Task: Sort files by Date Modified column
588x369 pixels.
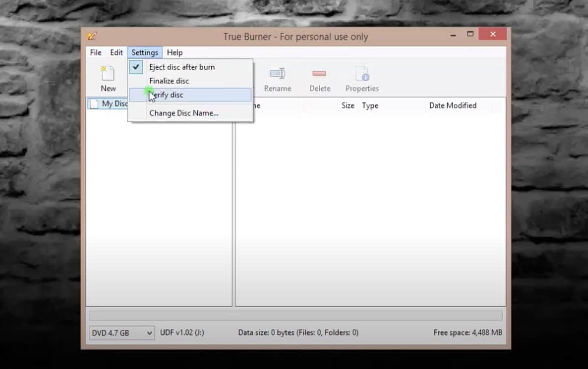Action: tap(453, 105)
